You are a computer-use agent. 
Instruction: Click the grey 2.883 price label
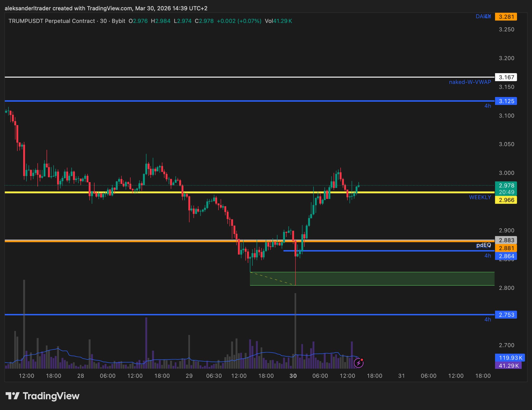point(506,240)
